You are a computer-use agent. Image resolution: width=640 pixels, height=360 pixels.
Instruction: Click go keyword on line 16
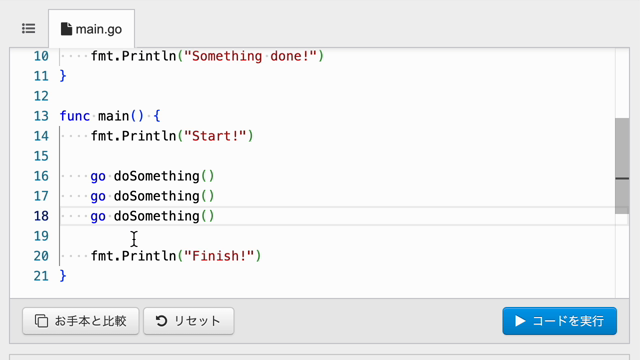click(x=98, y=176)
